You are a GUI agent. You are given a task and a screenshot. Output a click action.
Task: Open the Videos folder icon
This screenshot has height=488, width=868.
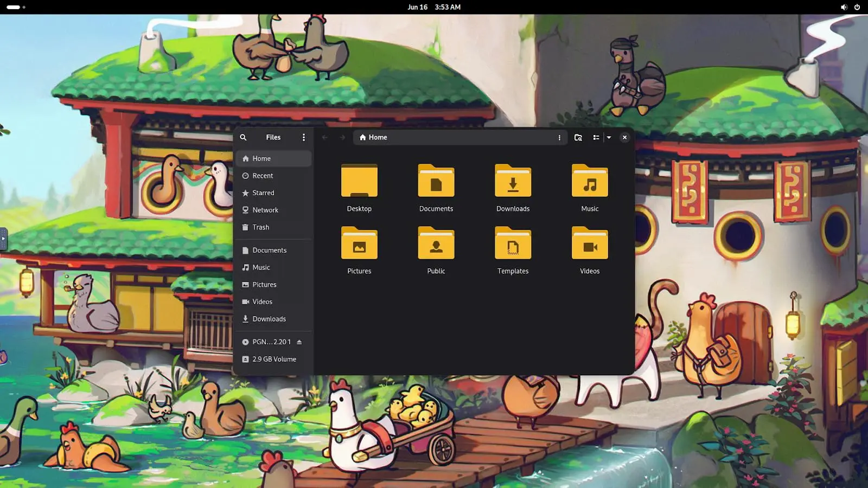click(x=590, y=243)
